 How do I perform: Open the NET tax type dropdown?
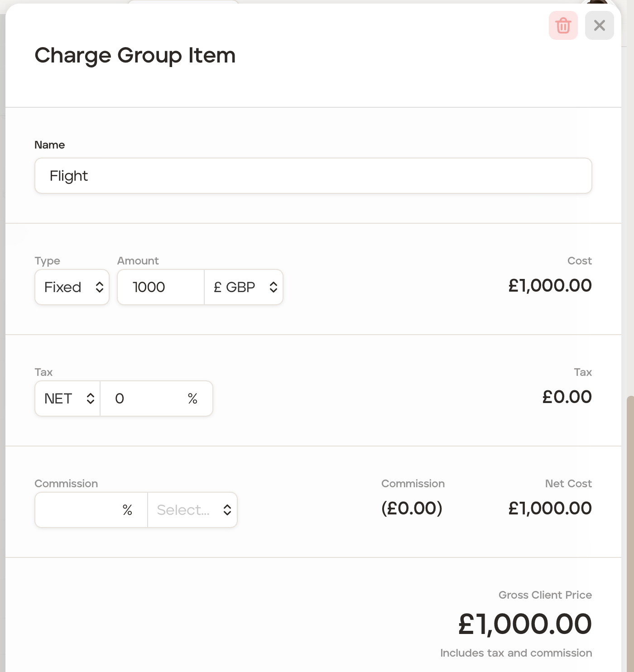coord(67,398)
